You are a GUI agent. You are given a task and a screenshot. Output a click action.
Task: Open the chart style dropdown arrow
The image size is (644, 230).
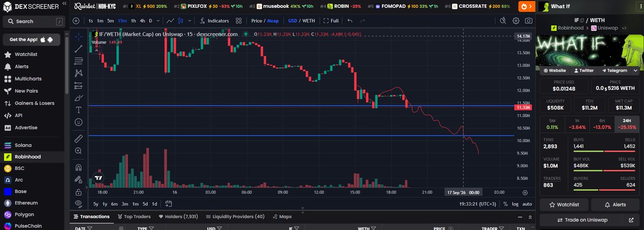189,21
